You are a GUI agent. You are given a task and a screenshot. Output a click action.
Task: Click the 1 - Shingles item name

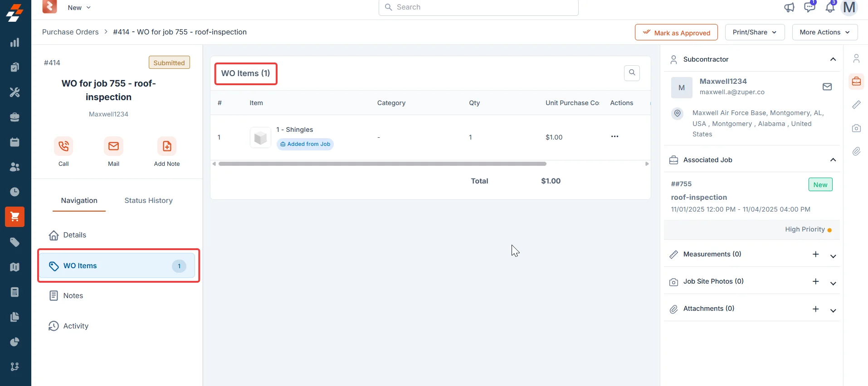[x=295, y=130]
